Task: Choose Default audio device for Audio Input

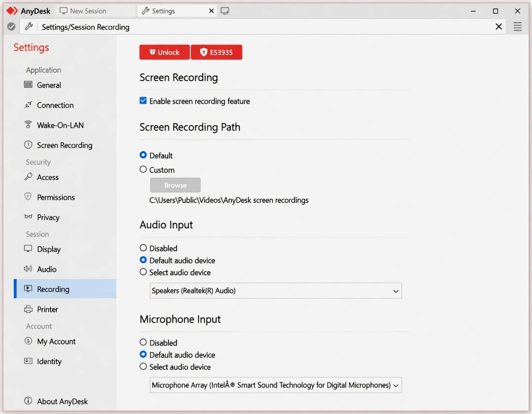Action: 143,260
